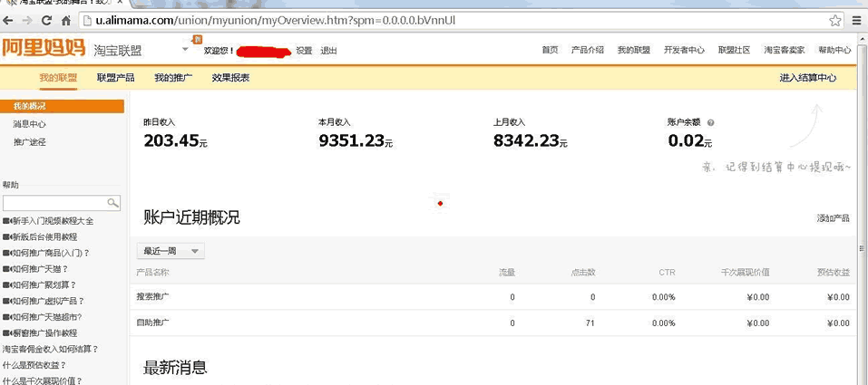The height and width of the screenshot is (385, 868).
Task: Switch to 效果报表 tab
Action: (231, 78)
